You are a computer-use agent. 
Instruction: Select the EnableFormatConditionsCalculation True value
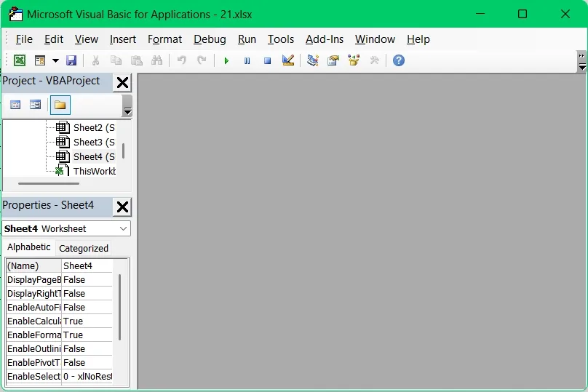pyautogui.click(x=87, y=335)
